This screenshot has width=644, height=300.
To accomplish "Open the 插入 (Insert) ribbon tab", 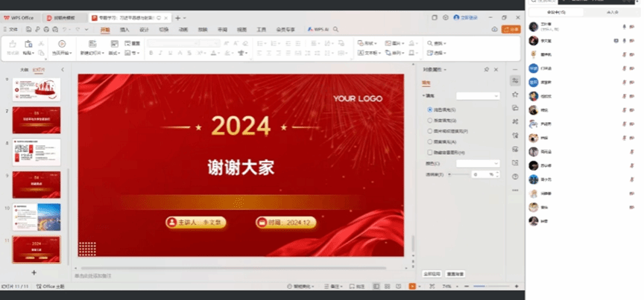I will (124, 30).
